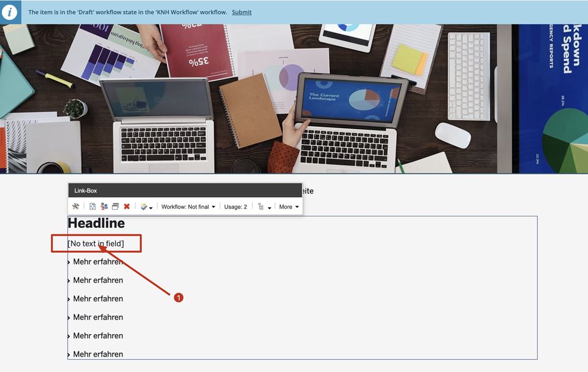The width and height of the screenshot is (588, 372).
Task: Click the third Mehr erfahren link
Action: 98,299
